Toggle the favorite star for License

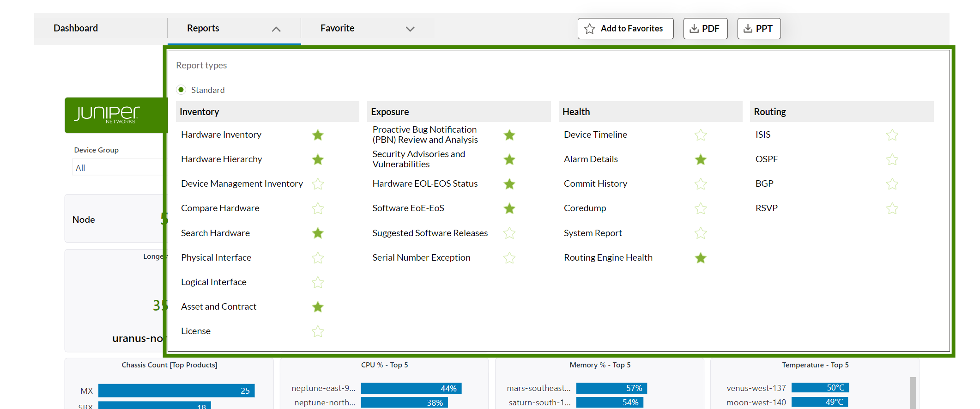[x=318, y=331]
